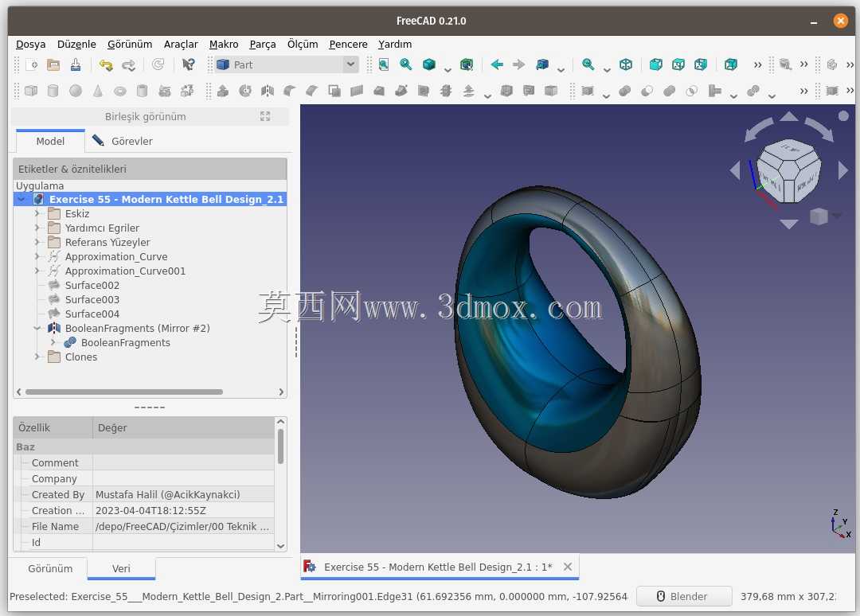
Task: Click the Cone primitive icon
Action: coord(98,91)
